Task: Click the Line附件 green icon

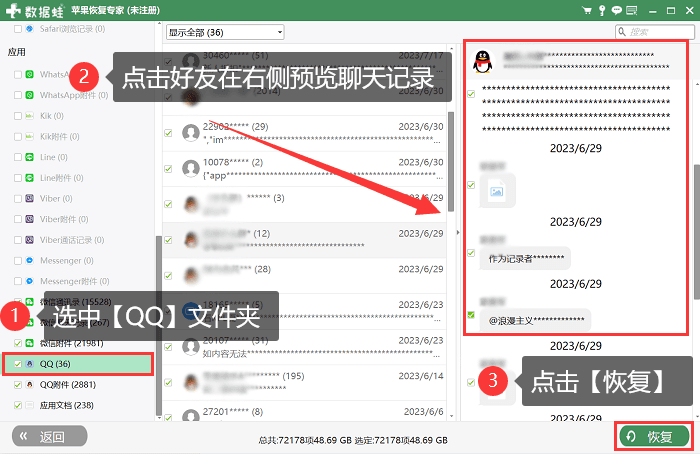Action: coord(29,178)
